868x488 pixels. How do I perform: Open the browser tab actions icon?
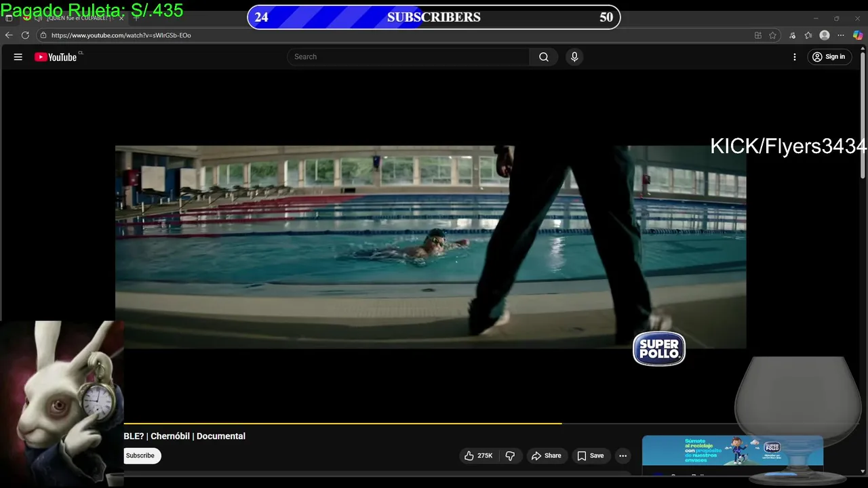coord(9,18)
